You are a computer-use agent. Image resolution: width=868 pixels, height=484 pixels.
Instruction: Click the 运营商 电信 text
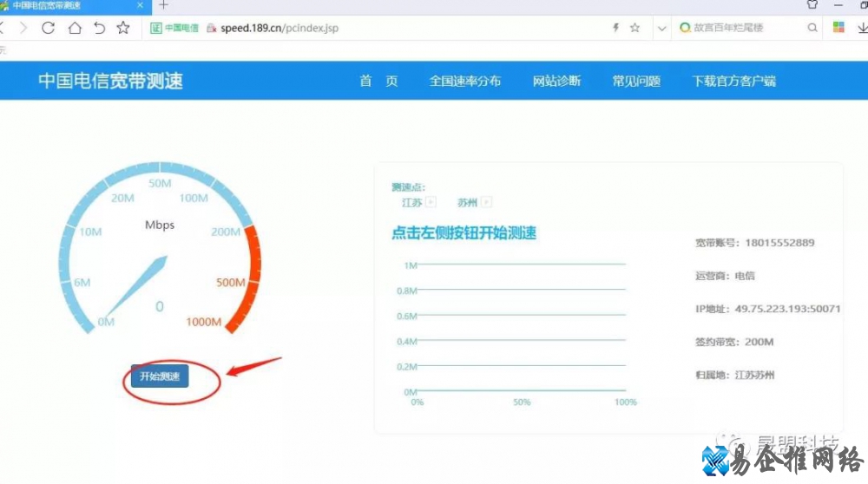point(725,276)
